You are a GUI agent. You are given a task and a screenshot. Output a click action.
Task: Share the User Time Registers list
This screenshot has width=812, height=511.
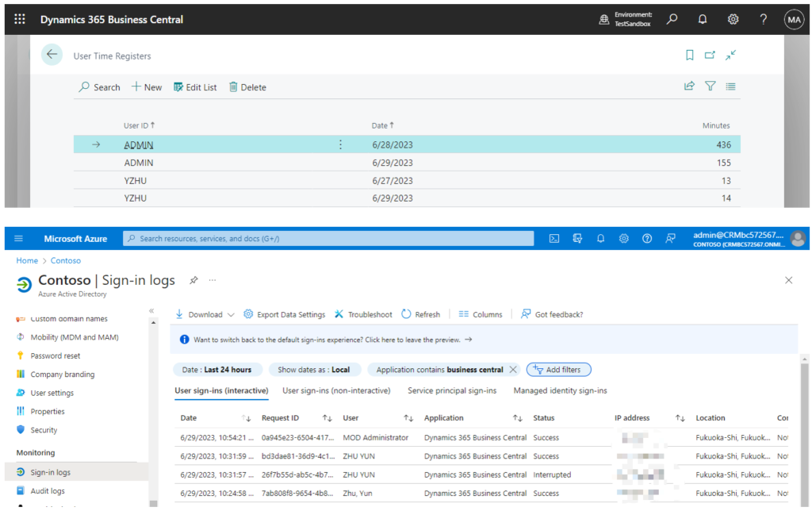pos(689,86)
